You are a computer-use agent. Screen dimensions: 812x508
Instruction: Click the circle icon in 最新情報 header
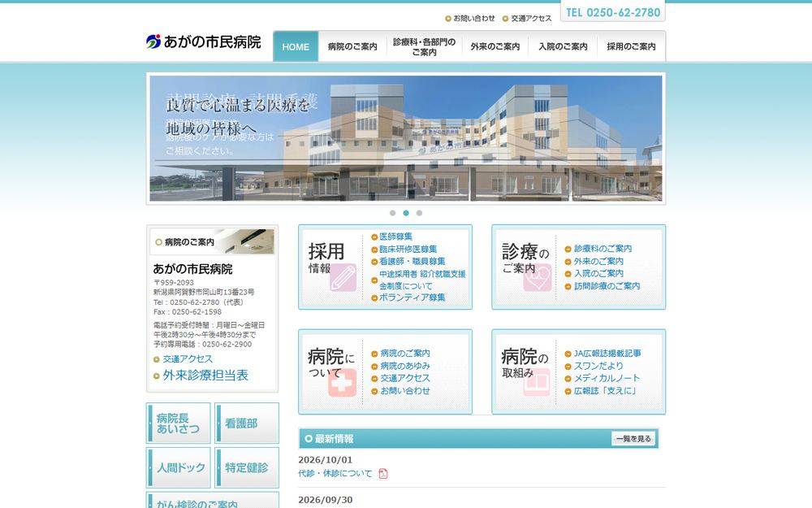(x=309, y=439)
